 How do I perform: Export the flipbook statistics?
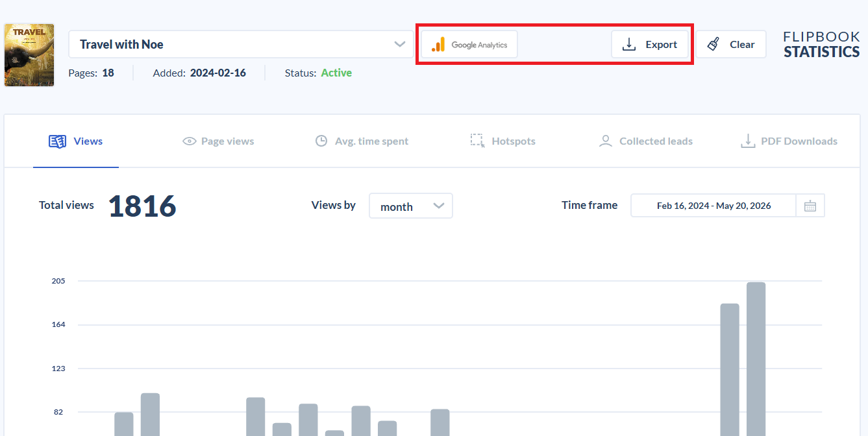pyautogui.click(x=650, y=45)
